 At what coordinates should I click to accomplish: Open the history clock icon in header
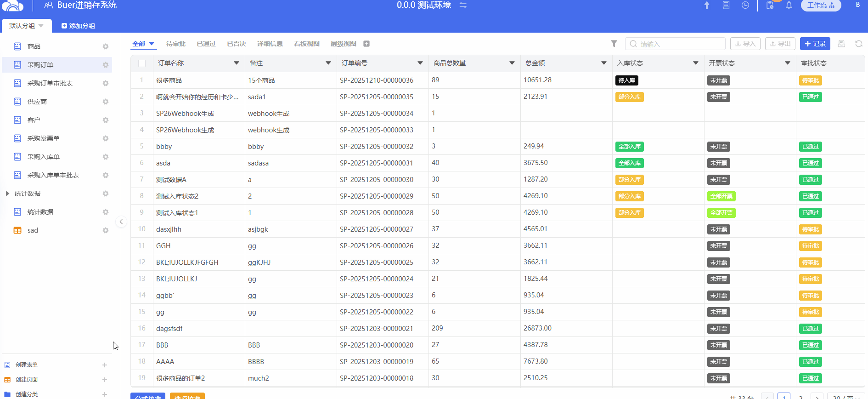point(745,6)
